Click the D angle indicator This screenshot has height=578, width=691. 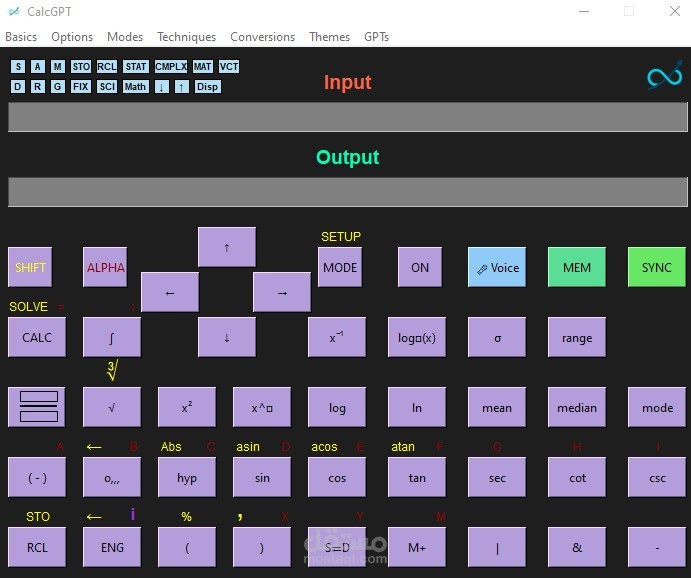[x=18, y=86]
